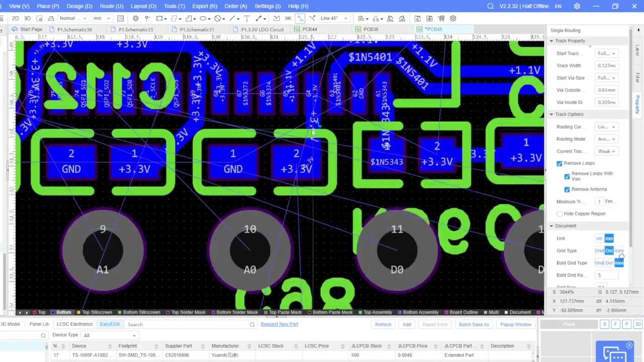The height and width of the screenshot is (362, 644).
Task: Open Start Via Size dropdown
Action: (606, 78)
